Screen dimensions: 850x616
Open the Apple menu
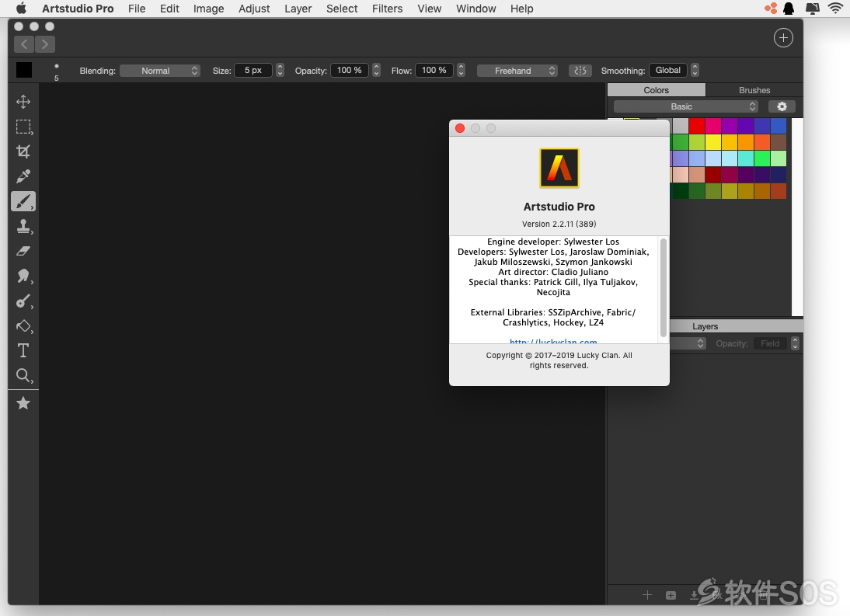point(21,8)
